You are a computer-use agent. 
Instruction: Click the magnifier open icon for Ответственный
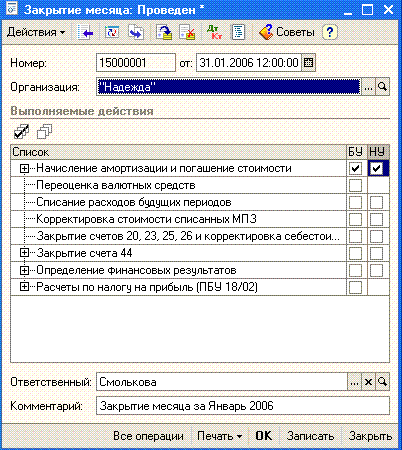click(x=382, y=382)
